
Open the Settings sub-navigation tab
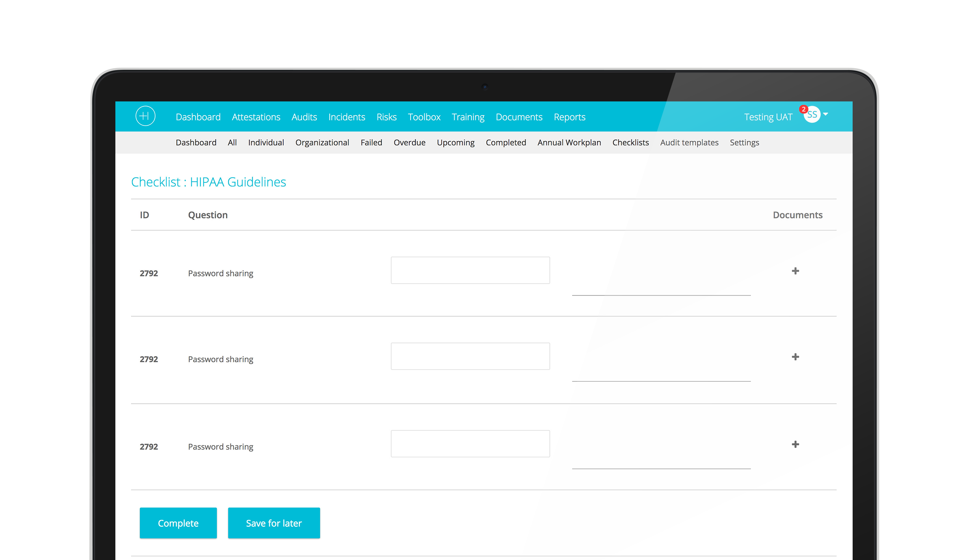744,143
